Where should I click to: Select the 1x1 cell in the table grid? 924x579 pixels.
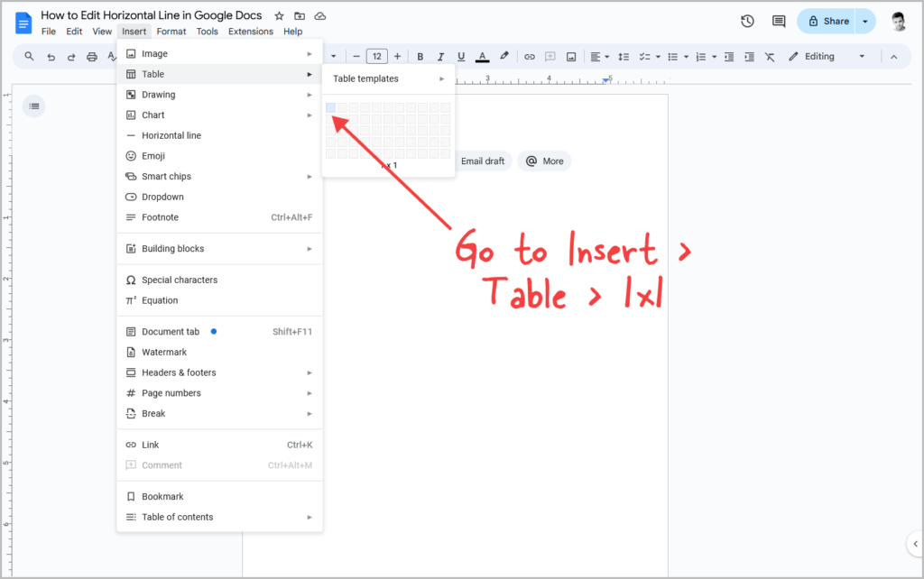[x=331, y=106]
